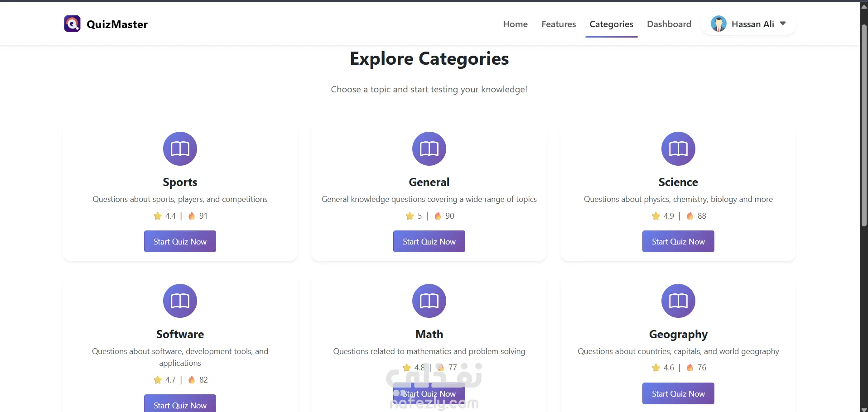Start the General quiz now
This screenshot has width=868, height=412.
coord(429,241)
